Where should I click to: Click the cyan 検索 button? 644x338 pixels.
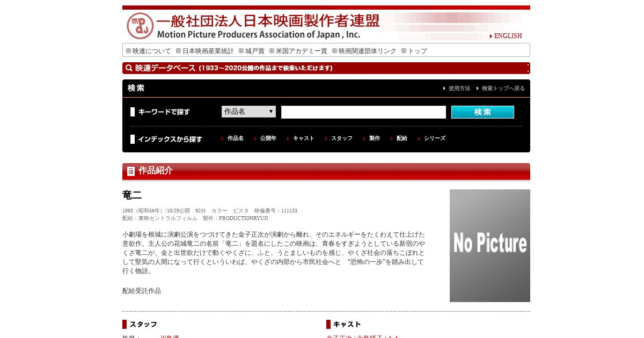(482, 112)
